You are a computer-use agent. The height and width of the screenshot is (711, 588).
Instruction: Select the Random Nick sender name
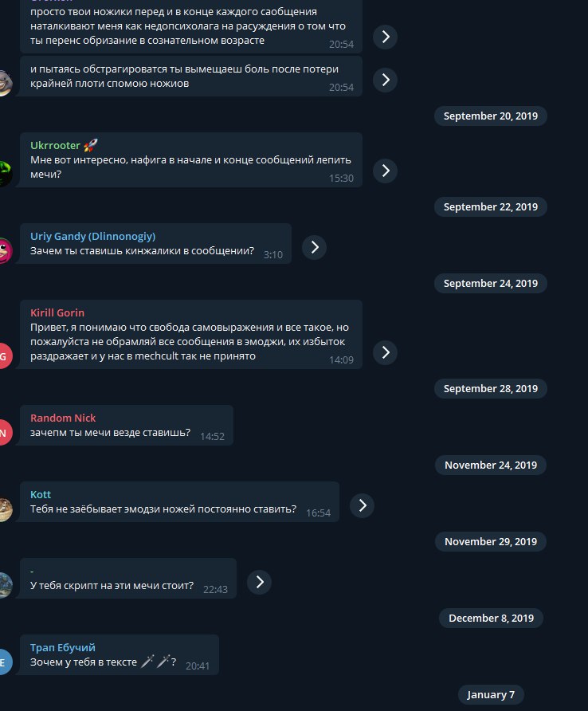click(x=63, y=418)
